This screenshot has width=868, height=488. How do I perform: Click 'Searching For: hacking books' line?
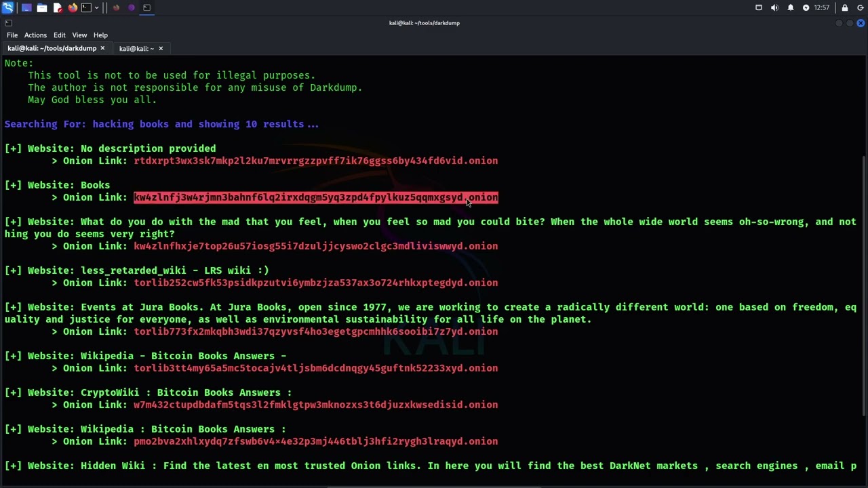pos(161,124)
